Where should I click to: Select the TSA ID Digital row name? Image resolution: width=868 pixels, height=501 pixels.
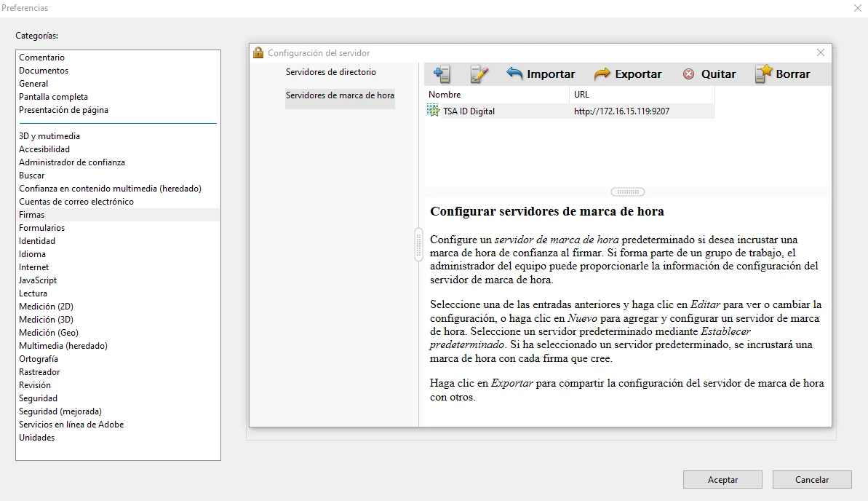click(469, 111)
